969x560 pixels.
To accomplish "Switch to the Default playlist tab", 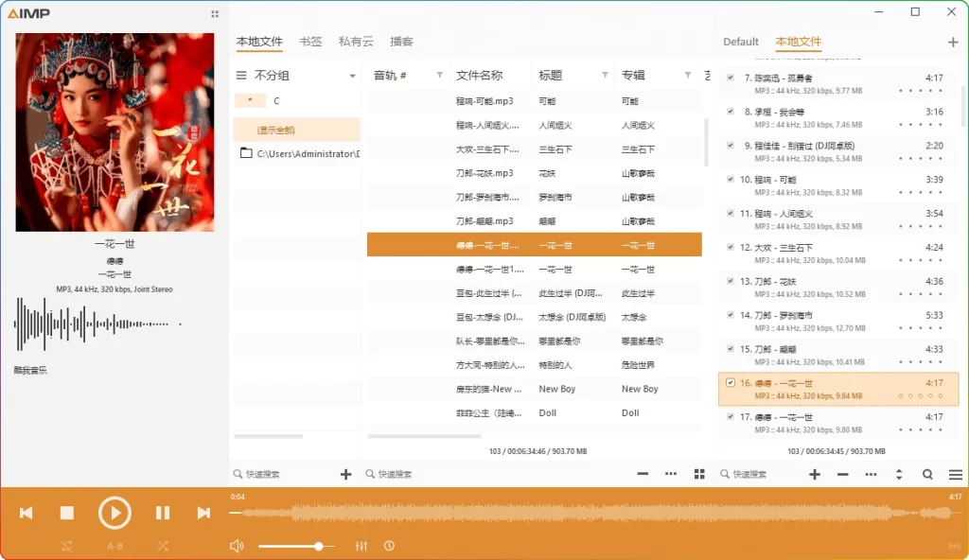I will 741,42.
